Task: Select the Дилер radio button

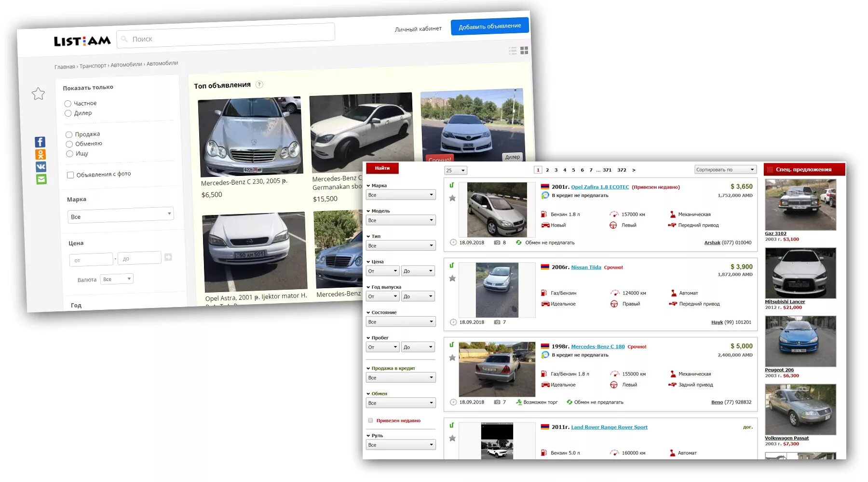Action: coord(68,113)
